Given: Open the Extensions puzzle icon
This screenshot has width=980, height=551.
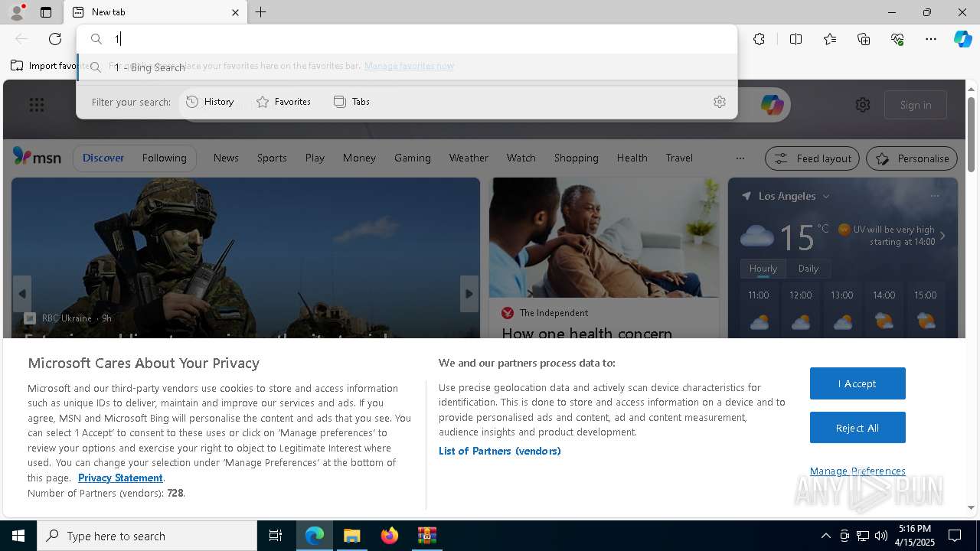Looking at the screenshot, I should [x=759, y=39].
